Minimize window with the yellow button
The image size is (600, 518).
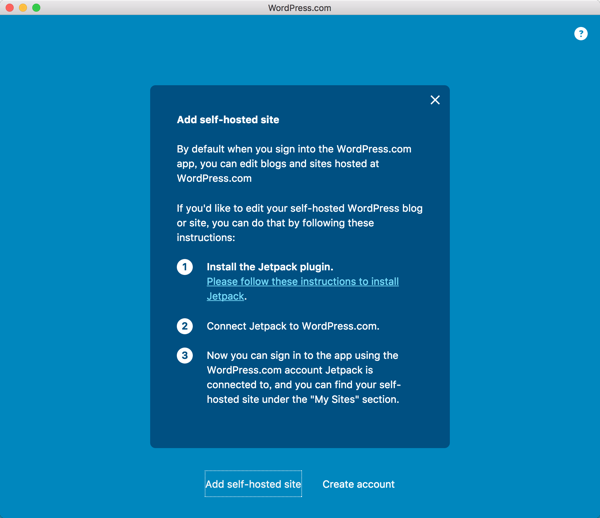[x=23, y=8]
